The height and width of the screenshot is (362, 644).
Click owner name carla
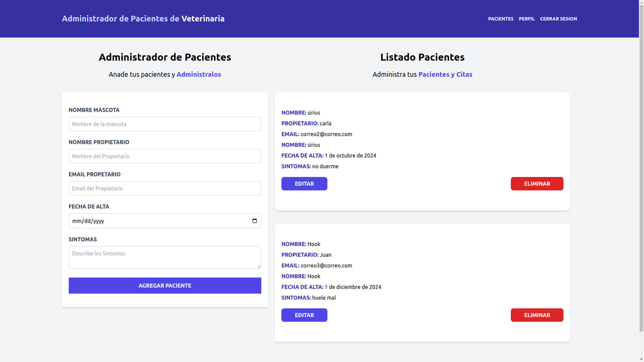click(326, 123)
